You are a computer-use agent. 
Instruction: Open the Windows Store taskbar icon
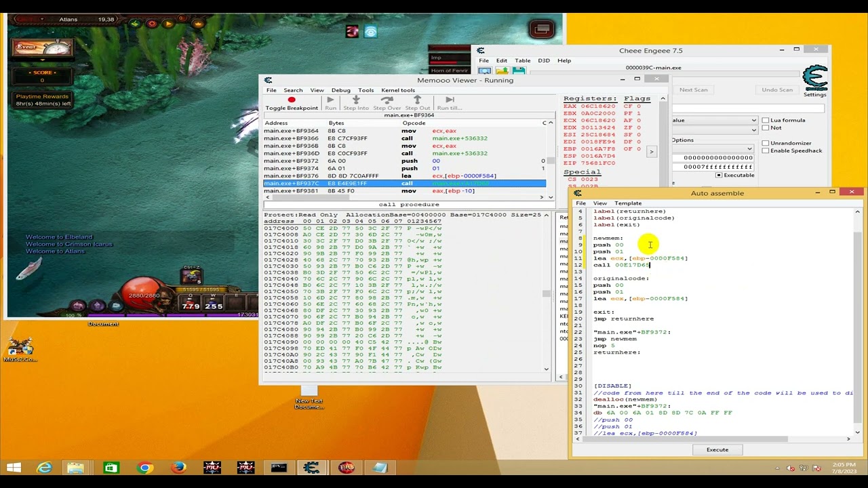[111, 468]
